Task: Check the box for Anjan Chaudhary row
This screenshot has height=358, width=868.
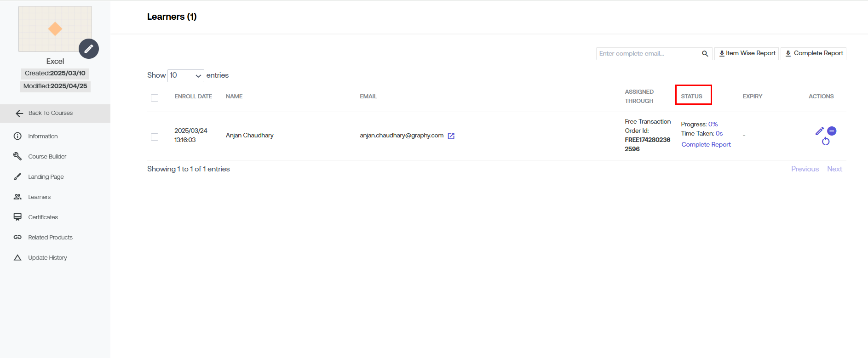Action: tap(155, 137)
